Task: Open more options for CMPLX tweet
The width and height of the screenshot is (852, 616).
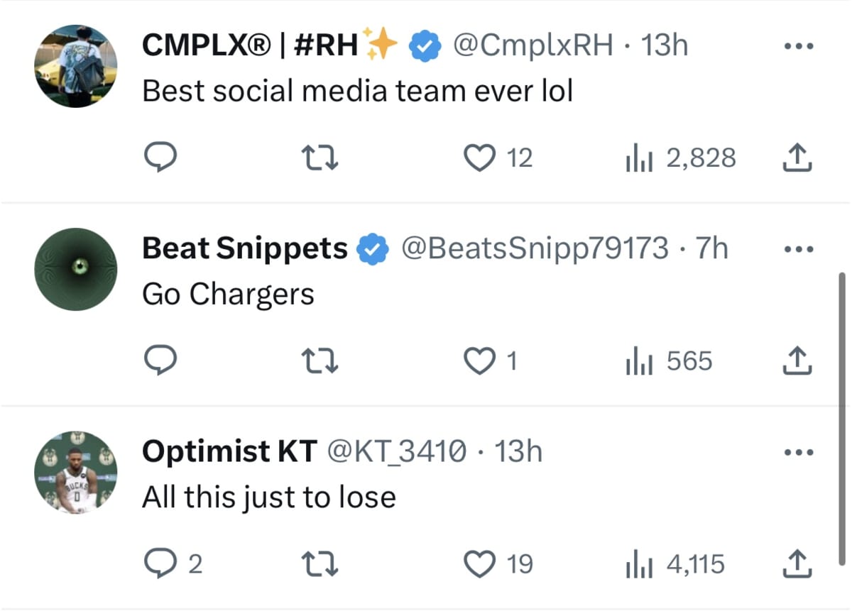Action: 797,46
